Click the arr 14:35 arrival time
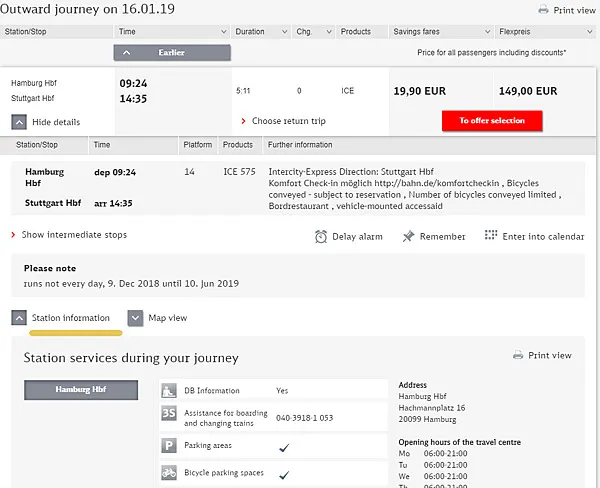The image size is (600, 488). (x=113, y=203)
